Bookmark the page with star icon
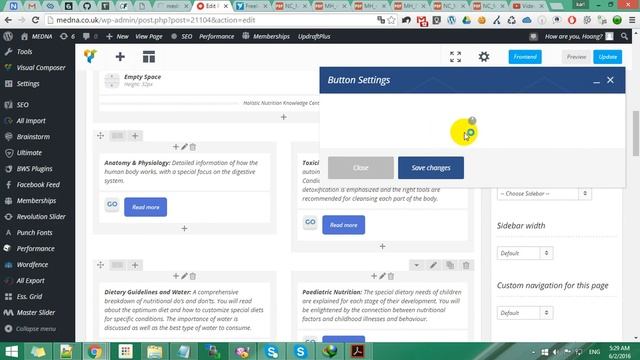640x360 pixels. coord(391,20)
